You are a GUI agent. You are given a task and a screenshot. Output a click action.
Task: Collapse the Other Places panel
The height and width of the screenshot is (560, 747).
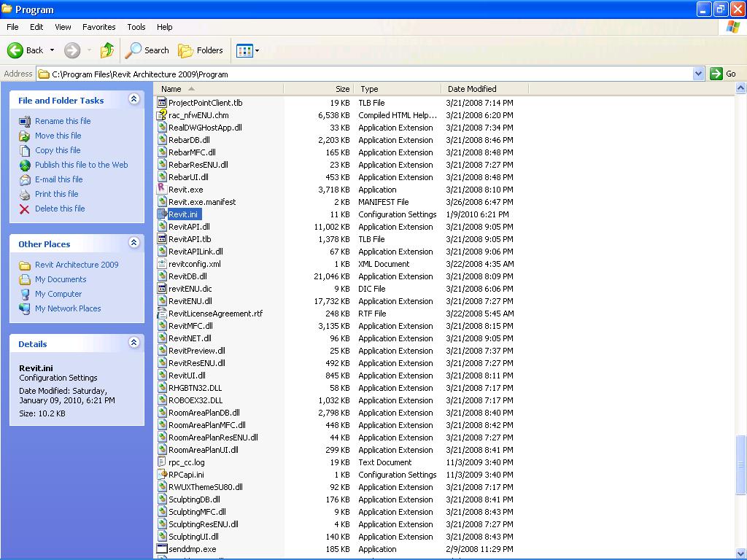[133, 243]
